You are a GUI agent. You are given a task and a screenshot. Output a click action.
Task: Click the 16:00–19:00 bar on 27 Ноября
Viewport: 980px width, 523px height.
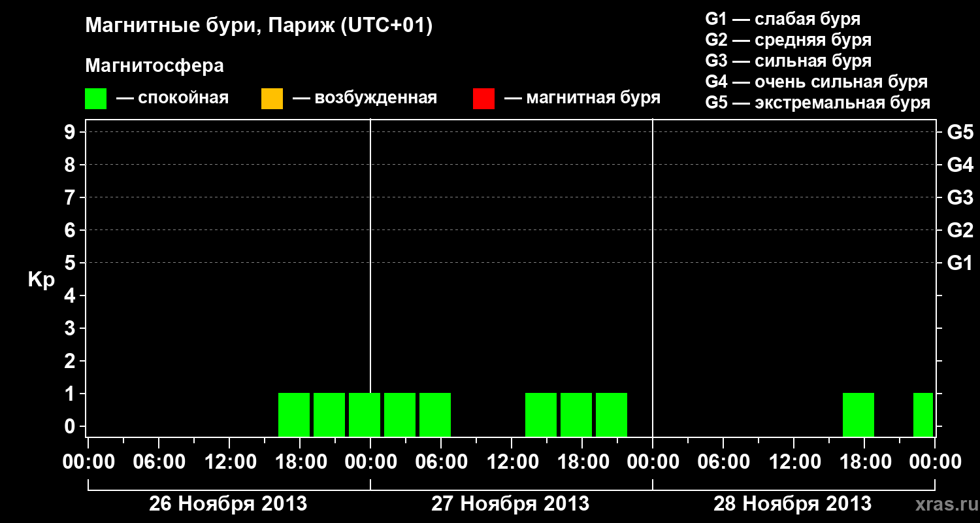576,414
